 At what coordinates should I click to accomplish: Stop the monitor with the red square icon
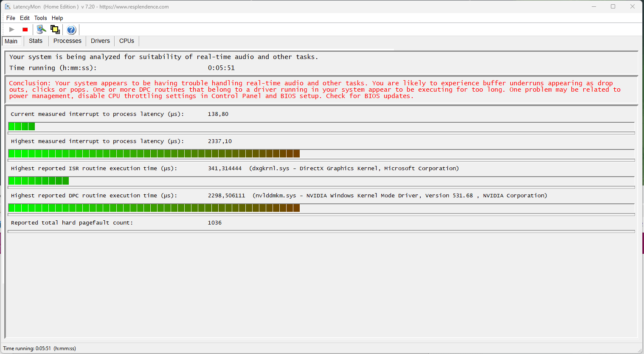(25, 29)
